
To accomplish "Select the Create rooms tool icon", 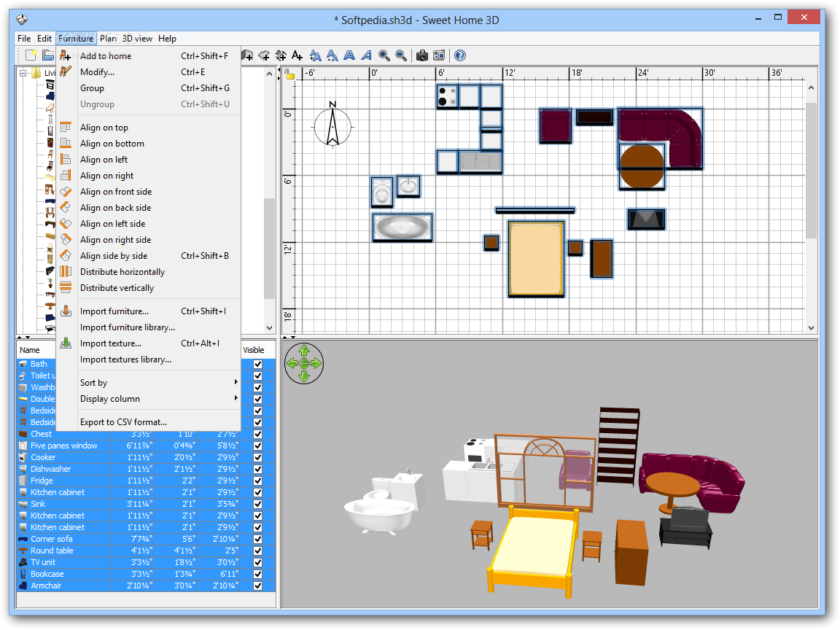I will pyautogui.click(x=263, y=55).
